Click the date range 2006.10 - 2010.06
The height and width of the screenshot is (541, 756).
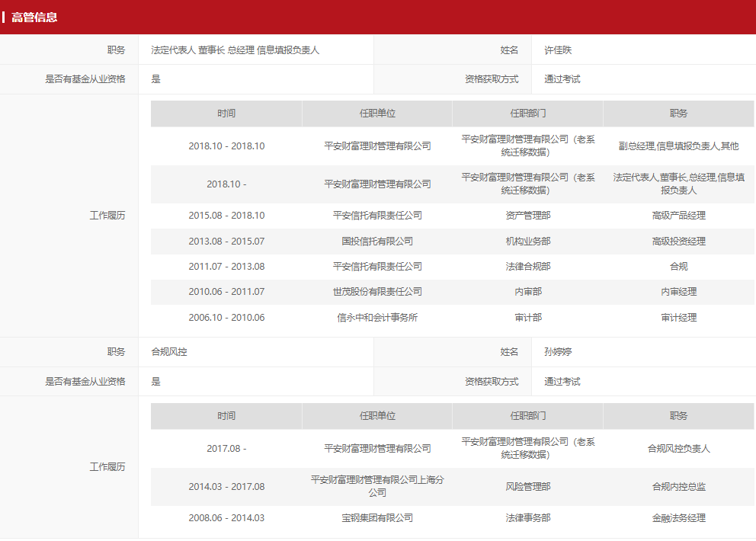tap(226, 318)
